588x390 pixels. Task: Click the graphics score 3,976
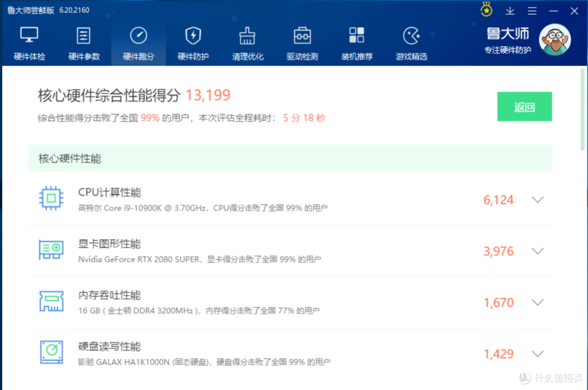498,251
